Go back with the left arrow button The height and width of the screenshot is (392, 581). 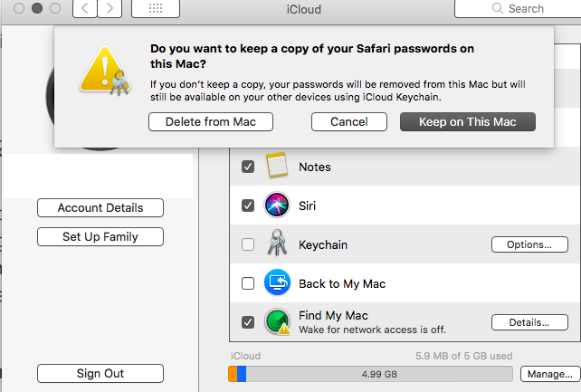[85, 8]
